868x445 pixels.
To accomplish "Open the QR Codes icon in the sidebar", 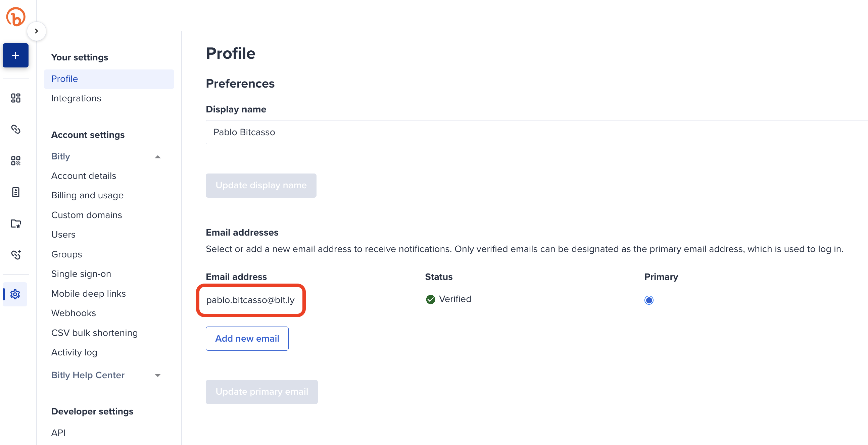I will coord(15,161).
